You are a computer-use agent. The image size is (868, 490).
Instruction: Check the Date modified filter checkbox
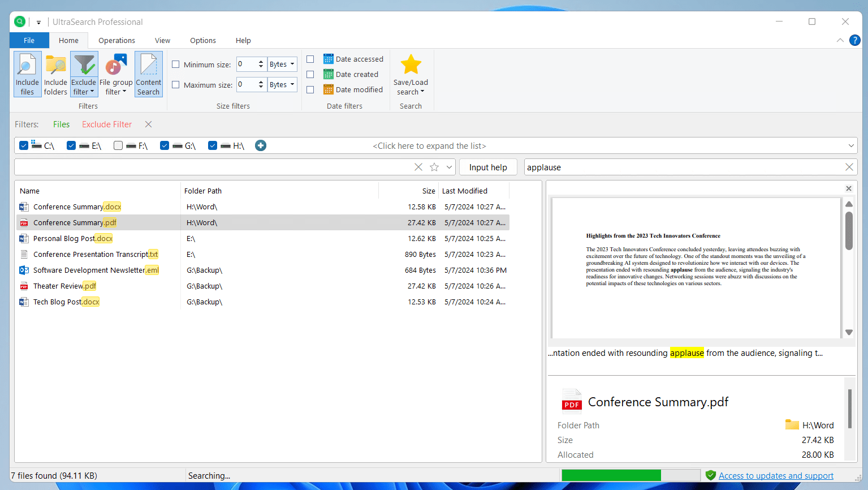click(x=310, y=89)
